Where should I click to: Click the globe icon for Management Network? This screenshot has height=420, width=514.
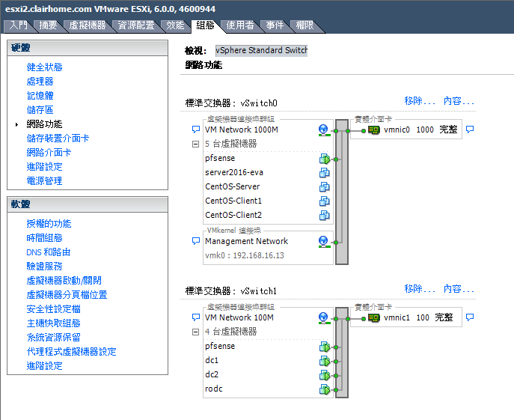coord(324,242)
